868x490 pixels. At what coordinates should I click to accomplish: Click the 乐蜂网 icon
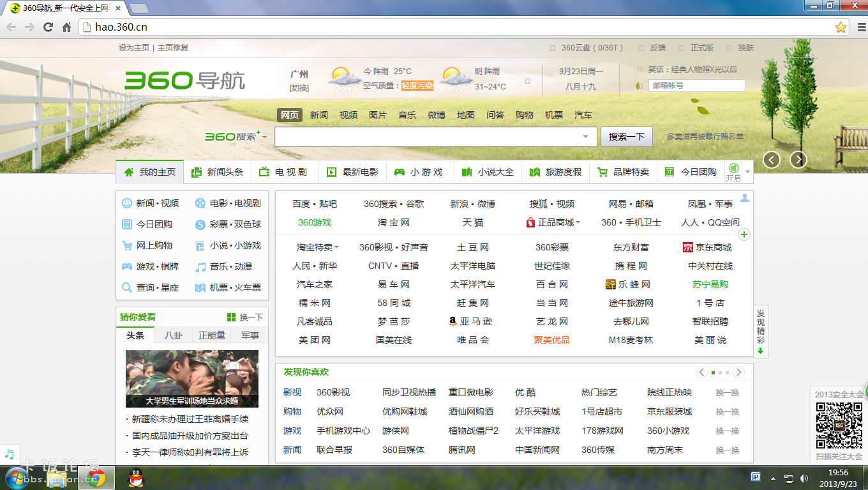click(x=611, y=284)
